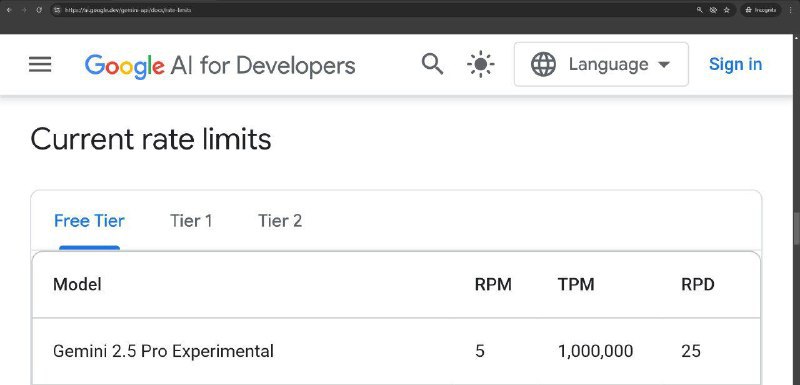Click the browser forward arrow
This screenshot has height=385, width=800.
pos(23,10)
